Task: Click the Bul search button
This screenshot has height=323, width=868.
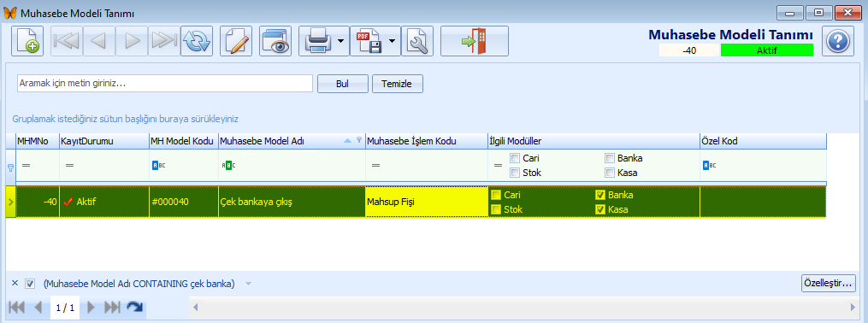Action: tap(343, 84)
